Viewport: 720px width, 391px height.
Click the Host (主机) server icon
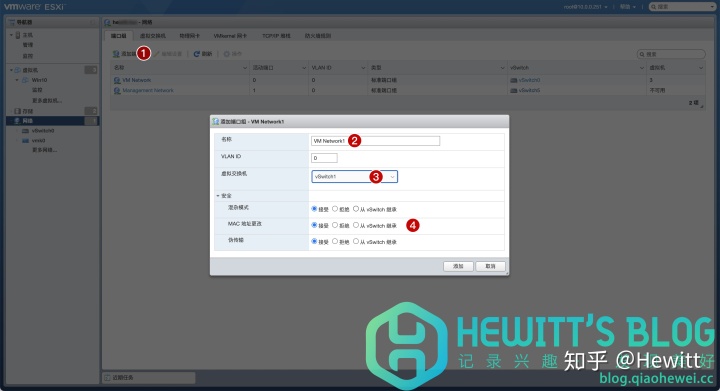point(18,35)
